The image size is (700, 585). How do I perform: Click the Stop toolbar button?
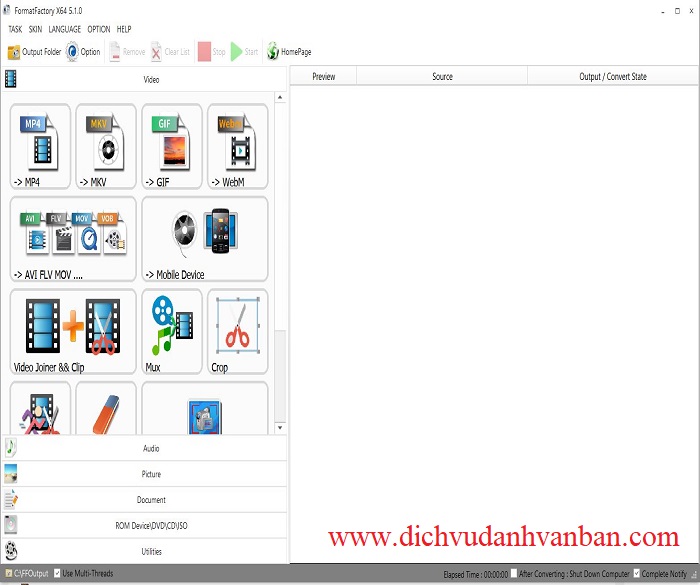click(212, 52)
